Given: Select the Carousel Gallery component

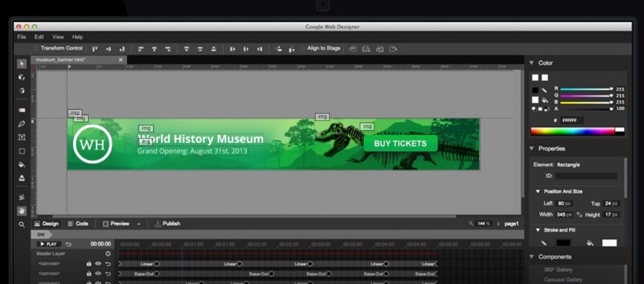Looking at the screenshot, I should click(x=563, y=280).
